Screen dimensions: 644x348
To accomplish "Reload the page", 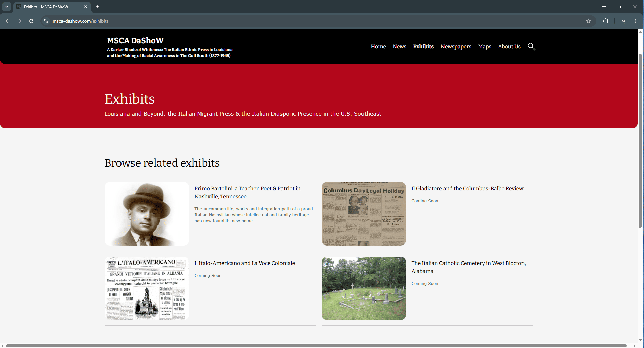I will click(31, 21).
